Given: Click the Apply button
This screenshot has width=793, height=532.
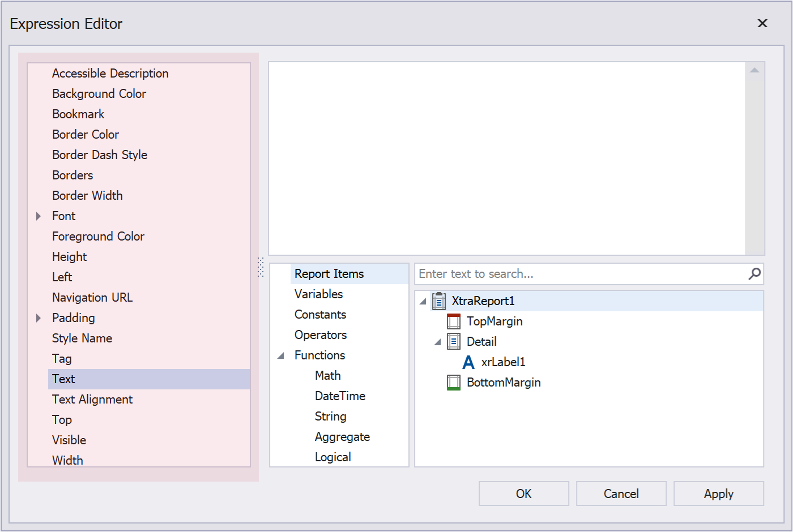Looking at the screenshot, I should (x=718, y=493).
